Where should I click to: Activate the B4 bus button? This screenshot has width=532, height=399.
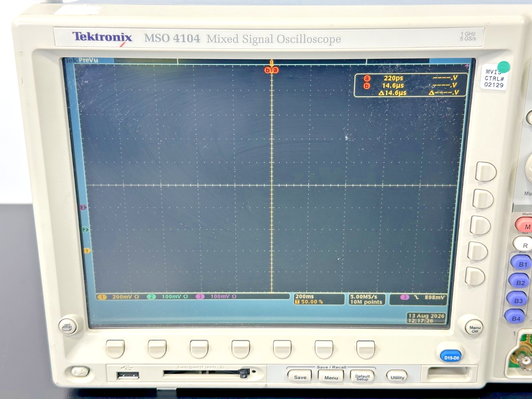[515, 317]
